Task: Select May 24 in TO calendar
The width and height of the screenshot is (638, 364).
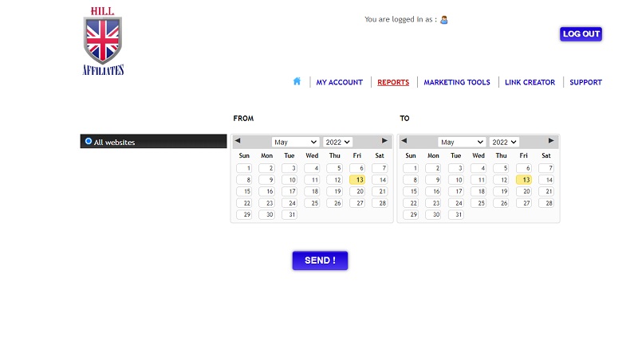Action: click(455, 203)
